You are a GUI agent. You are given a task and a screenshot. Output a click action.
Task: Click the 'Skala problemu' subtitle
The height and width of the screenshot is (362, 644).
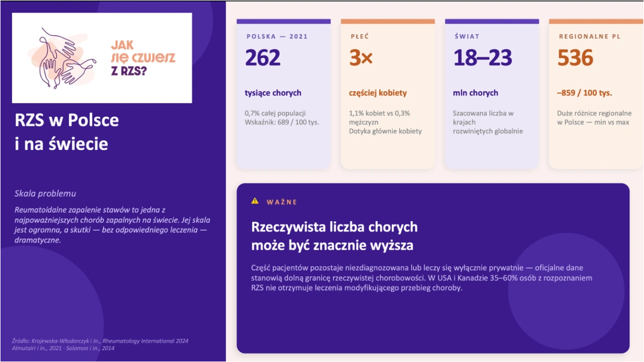point(45,193)
